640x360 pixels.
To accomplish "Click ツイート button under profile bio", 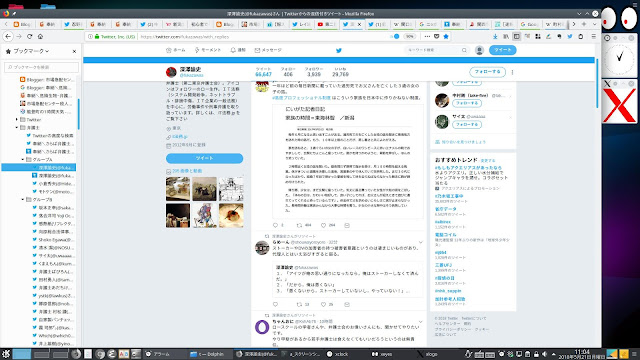I will (x=204, y=158).
